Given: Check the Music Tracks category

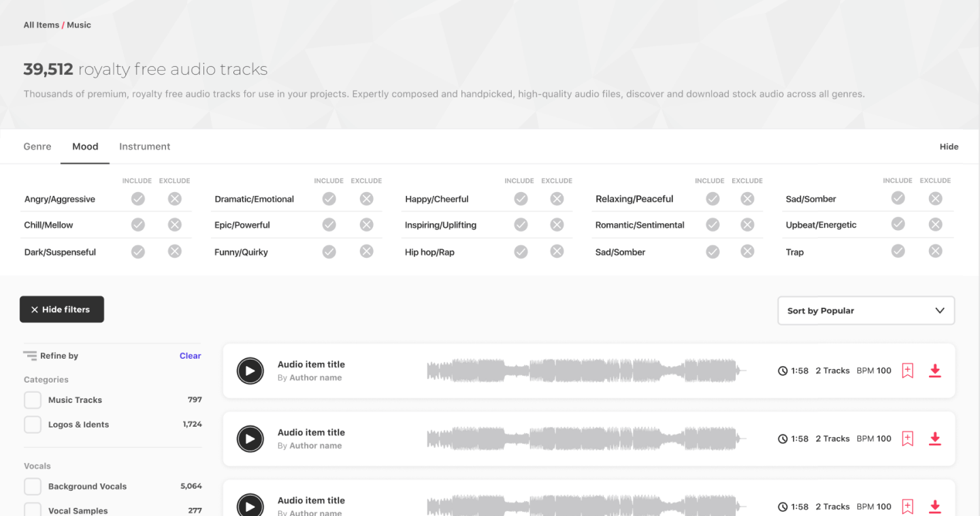Looking at the screenshot, I should click(x=33, y=400).
